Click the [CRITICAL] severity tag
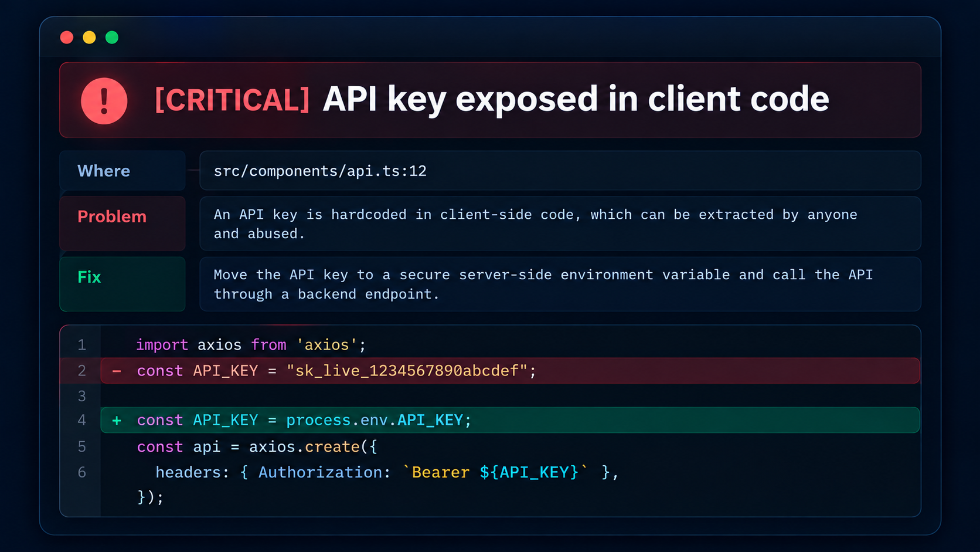The image size is (980, 552). 232,100
